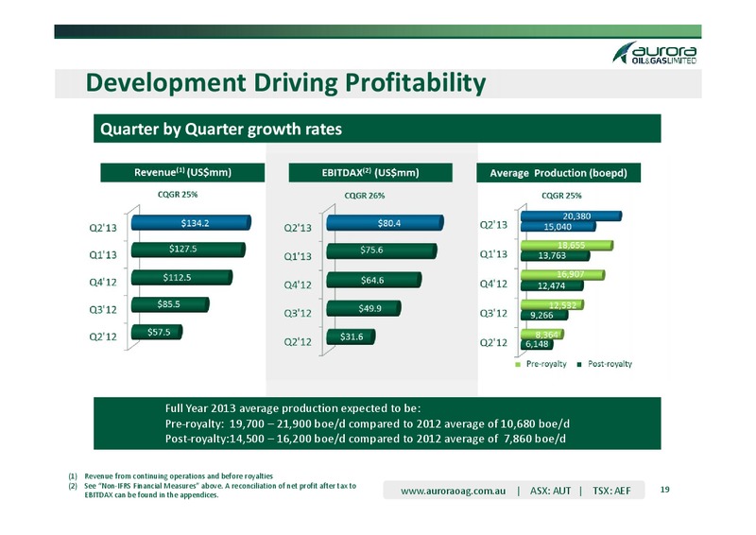
Task: Click the $85.5 revenue bar
Action: (170, 304)
